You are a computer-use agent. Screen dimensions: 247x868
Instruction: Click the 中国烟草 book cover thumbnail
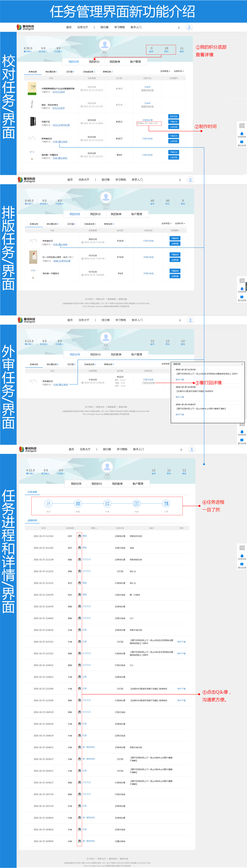pos(32,89)
